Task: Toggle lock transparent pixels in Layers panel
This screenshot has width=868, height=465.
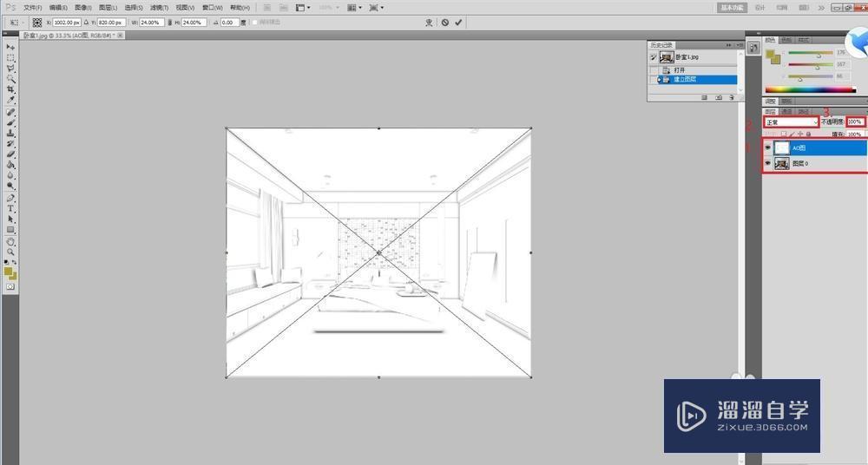Action: [x=783, y=134]
